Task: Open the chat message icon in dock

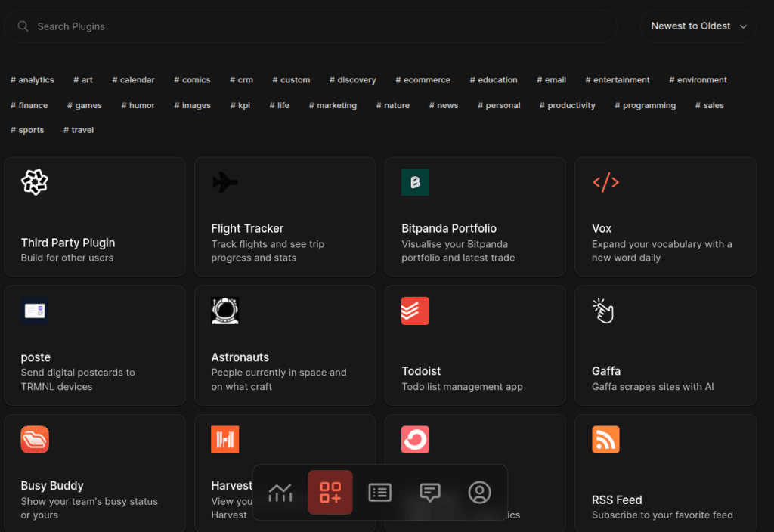Action: click(x=430, y=493)
